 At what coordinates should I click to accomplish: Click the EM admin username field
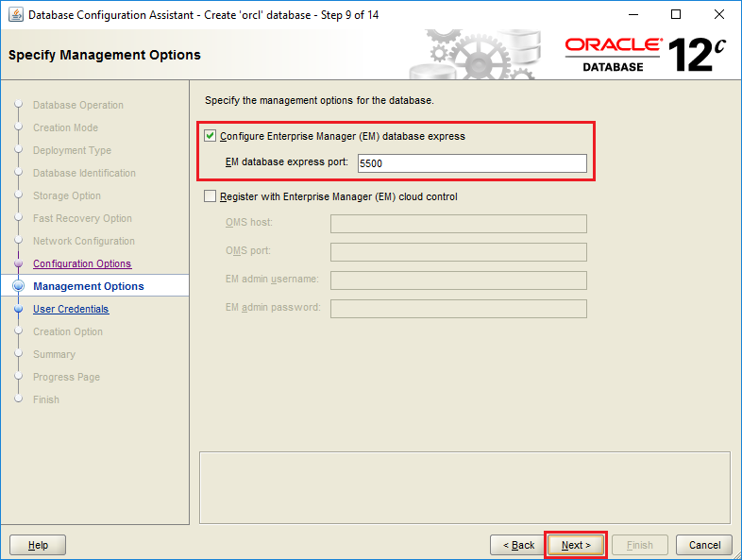click(459, 280)
